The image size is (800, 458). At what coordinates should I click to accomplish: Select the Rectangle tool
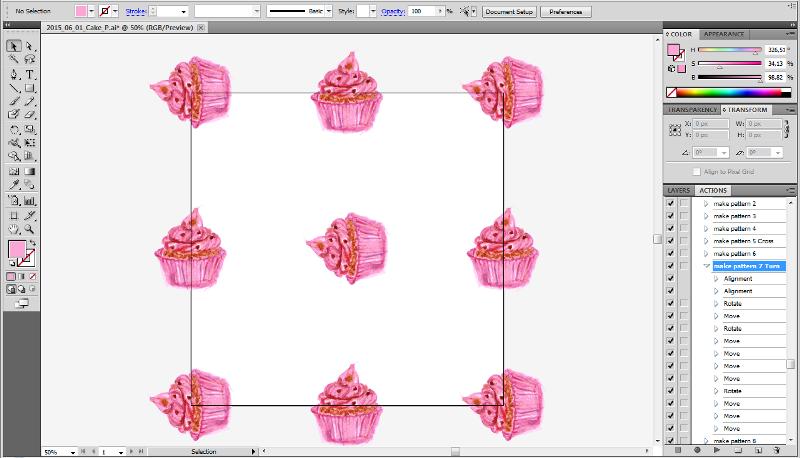coord(30,88)
